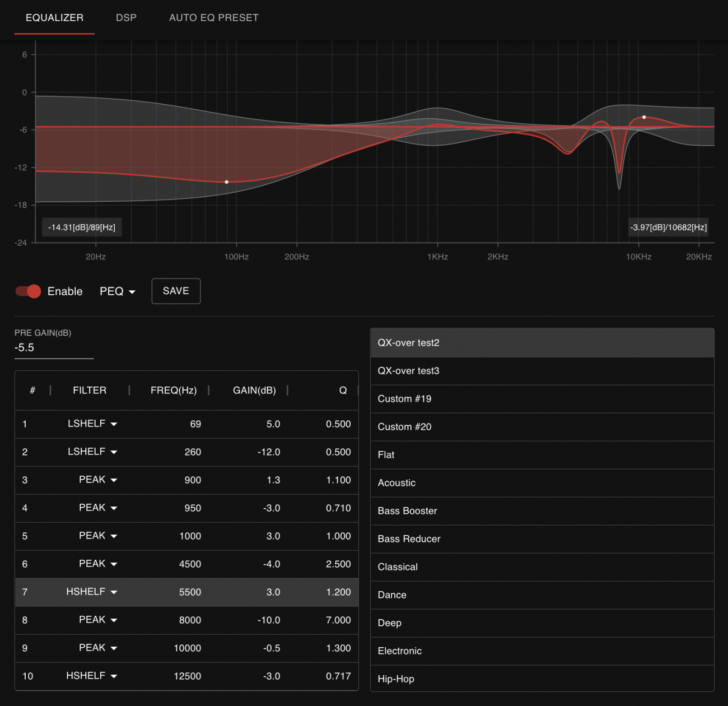Viewport: 728px width, 706px height.
Task: Edit gain -0.5 in row 9
Action: click(272, 648)
